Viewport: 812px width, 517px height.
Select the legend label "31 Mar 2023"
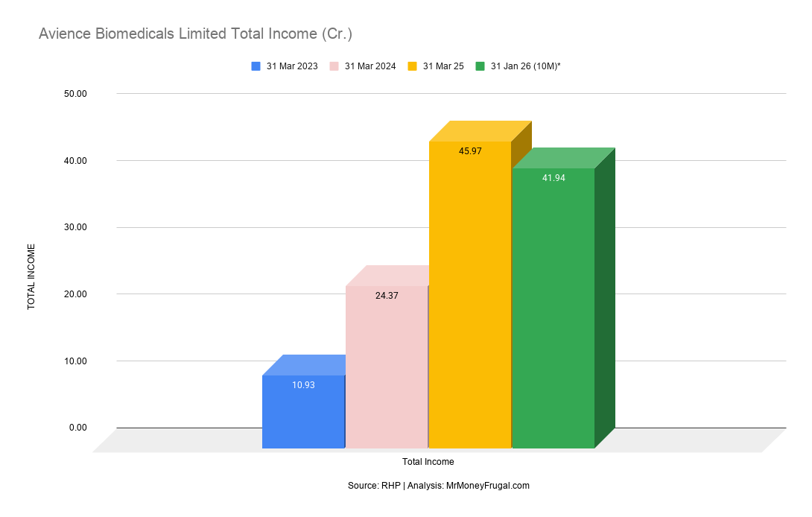tap(292, 66)
